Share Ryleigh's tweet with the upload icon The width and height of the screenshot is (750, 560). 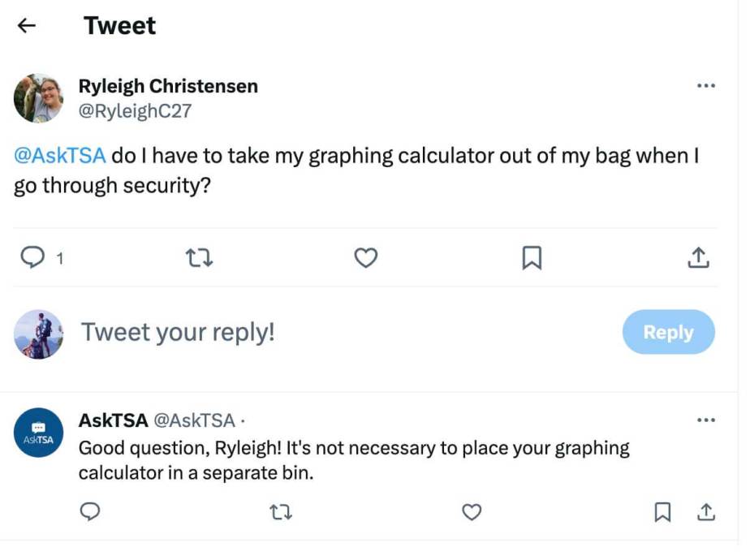(x=698, y=258)
